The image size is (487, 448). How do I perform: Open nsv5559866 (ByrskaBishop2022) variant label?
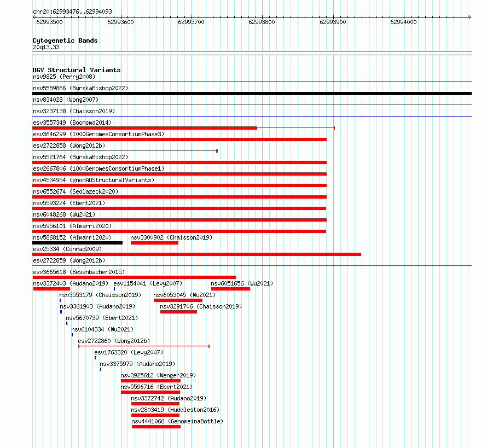tap(80, 88)
